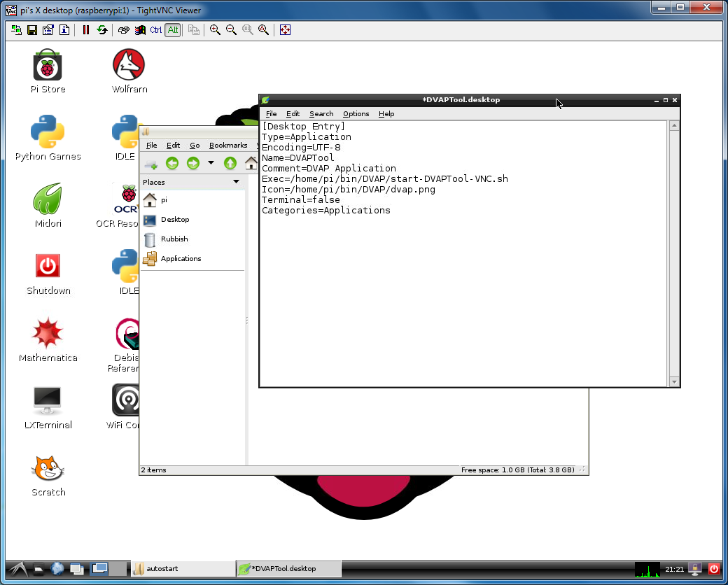728x585 pixels.
Task: Select Python Games desktop icon
Action: [x=48, y=138]
